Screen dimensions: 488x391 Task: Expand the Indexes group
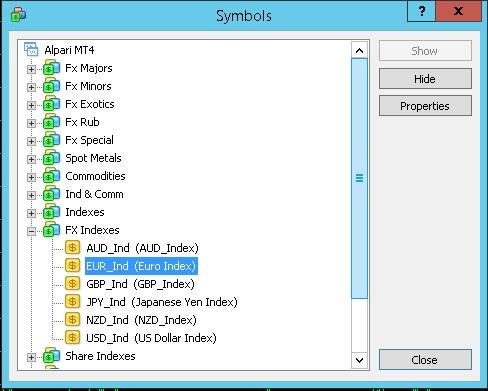pos(31,213)
